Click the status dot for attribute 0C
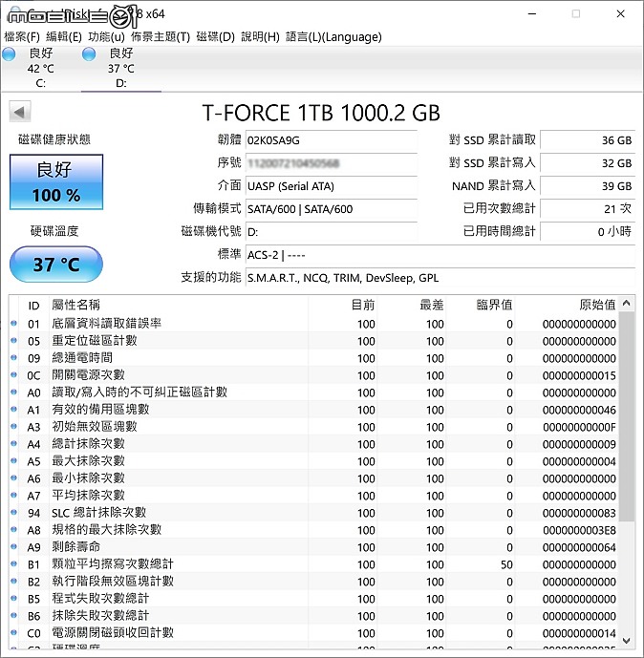This screenshot has height=658, width=644. point(13,374)
